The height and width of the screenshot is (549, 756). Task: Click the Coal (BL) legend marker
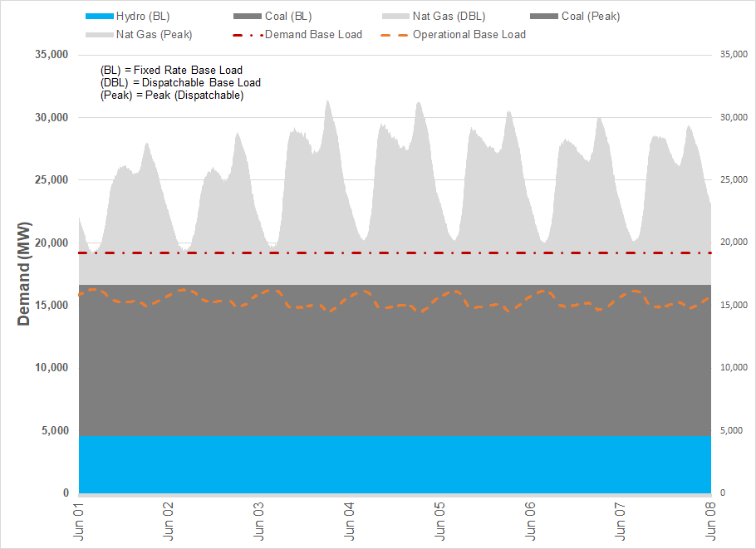(248, 15)
